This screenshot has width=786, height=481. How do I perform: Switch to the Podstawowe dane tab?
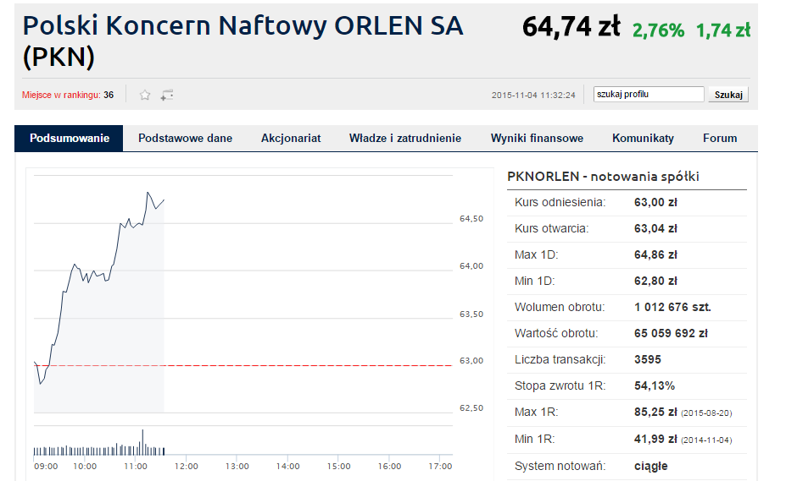tap(185, 138)
